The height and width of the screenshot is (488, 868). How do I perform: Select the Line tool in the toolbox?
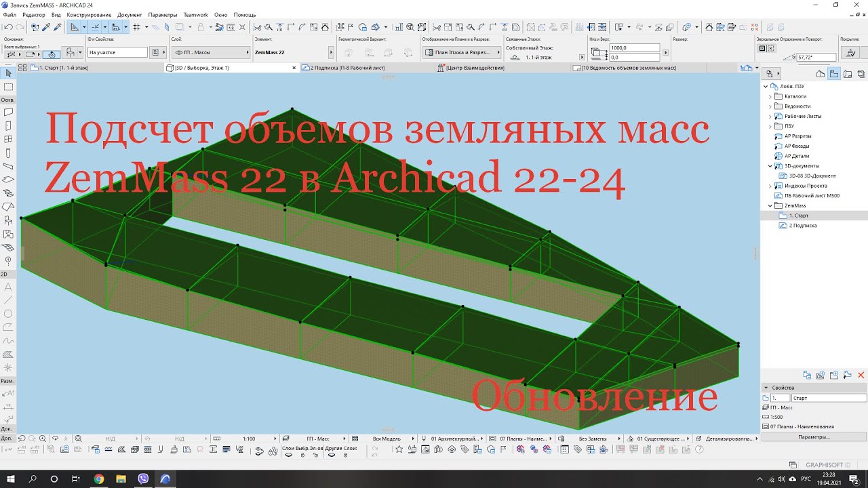tap(8, 300)
